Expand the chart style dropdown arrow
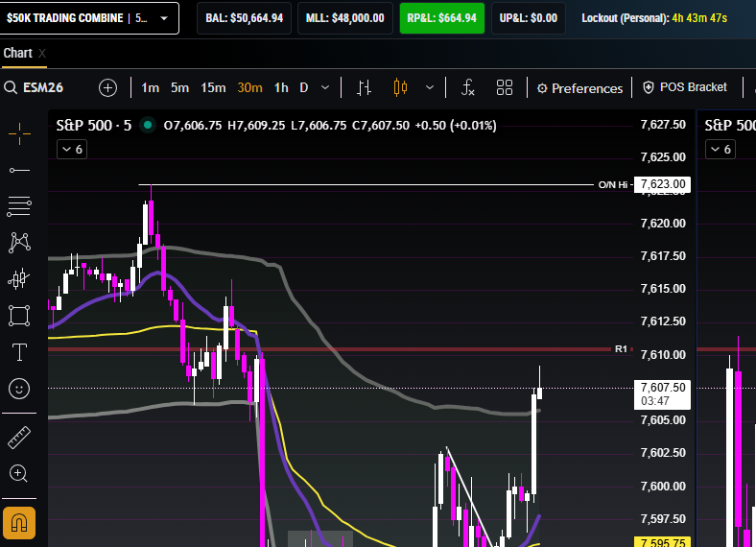This screenshot has height=547, width=756. click(430, 87)
